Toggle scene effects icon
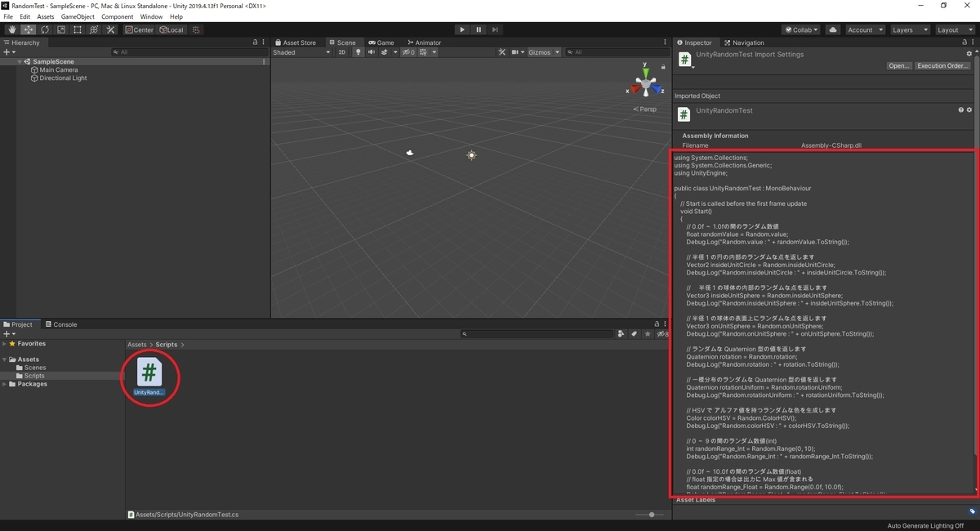The height and width of the screenshot is (531, 980). point(386,52)
